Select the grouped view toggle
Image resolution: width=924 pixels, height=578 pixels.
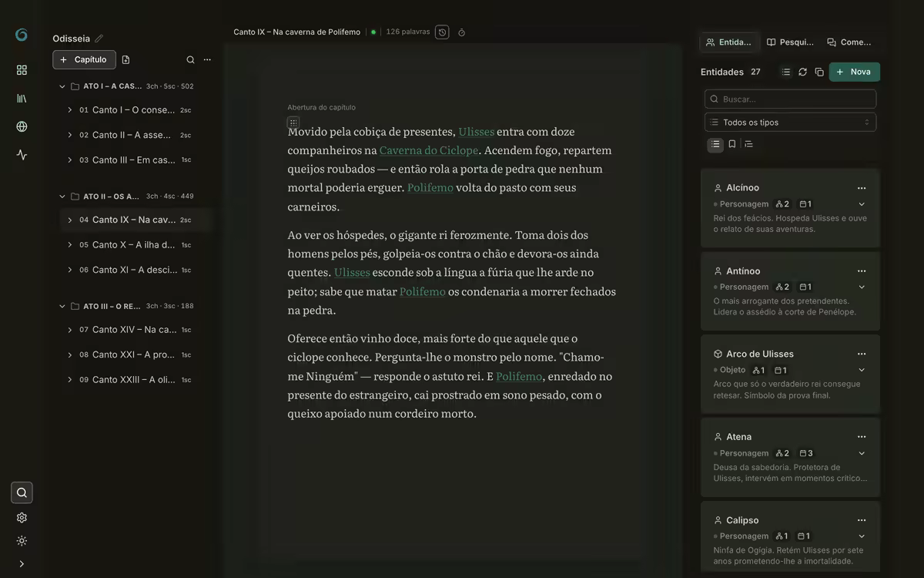[x=748, y=144]
